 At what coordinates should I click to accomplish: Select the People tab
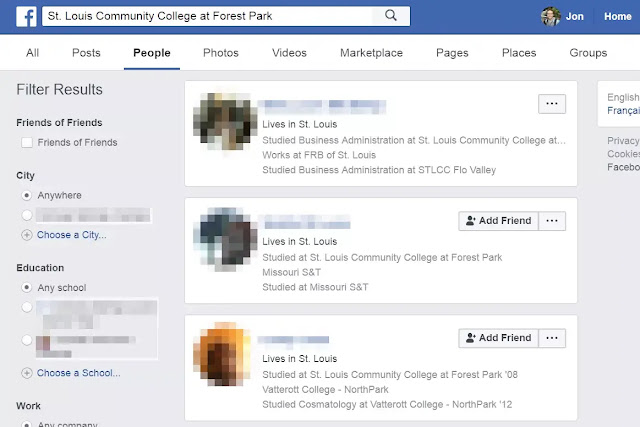tap(152, 53)
